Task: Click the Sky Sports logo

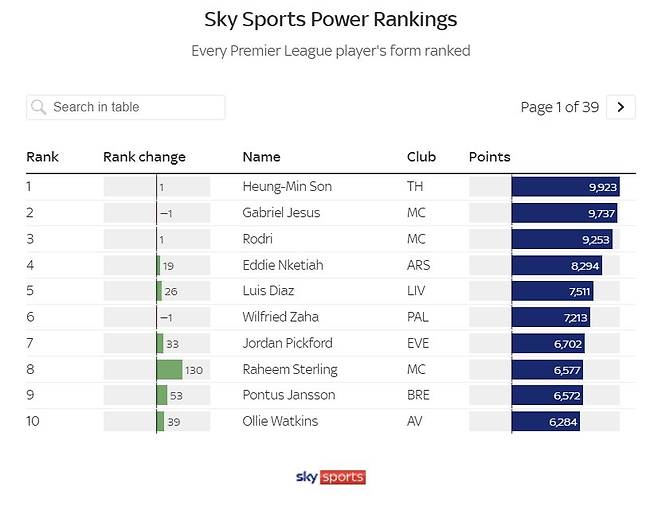Action: point(330,477)
